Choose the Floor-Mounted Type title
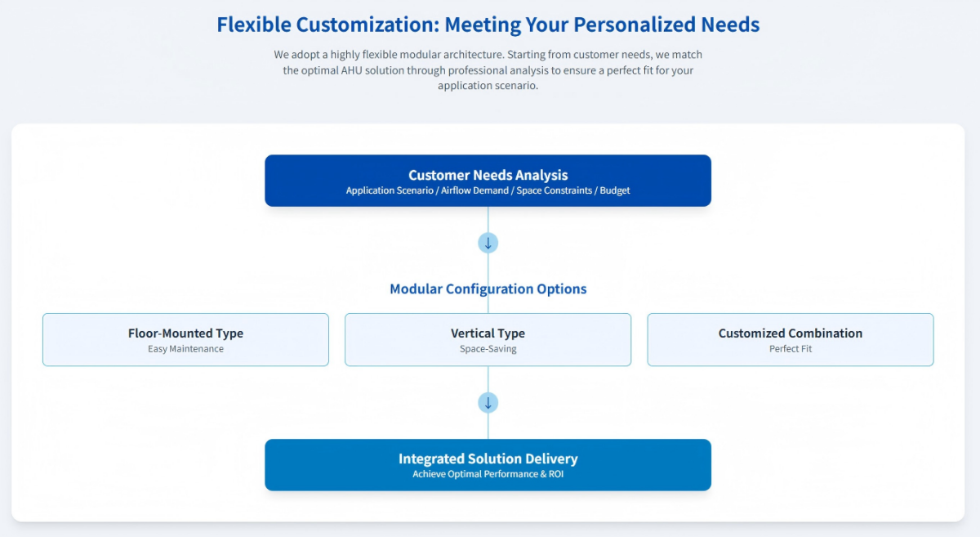Viewport: 980px width, 537px height. click(x=185, y=333)
